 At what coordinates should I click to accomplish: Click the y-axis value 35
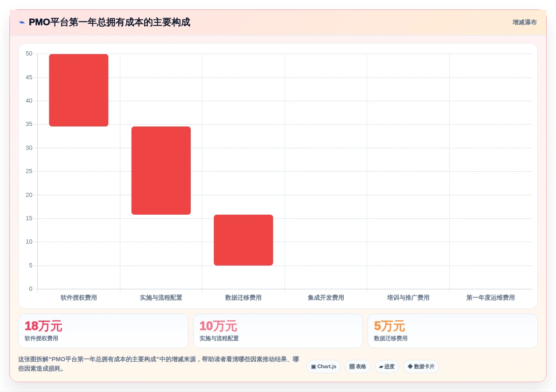click(29, 124)
